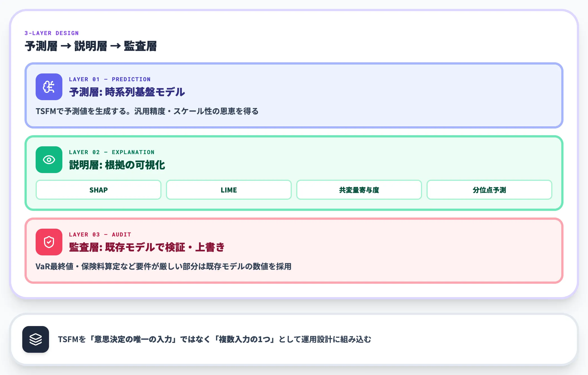
Task: Click the 3-LAYER DESIGN label
Action: point(52,33)
